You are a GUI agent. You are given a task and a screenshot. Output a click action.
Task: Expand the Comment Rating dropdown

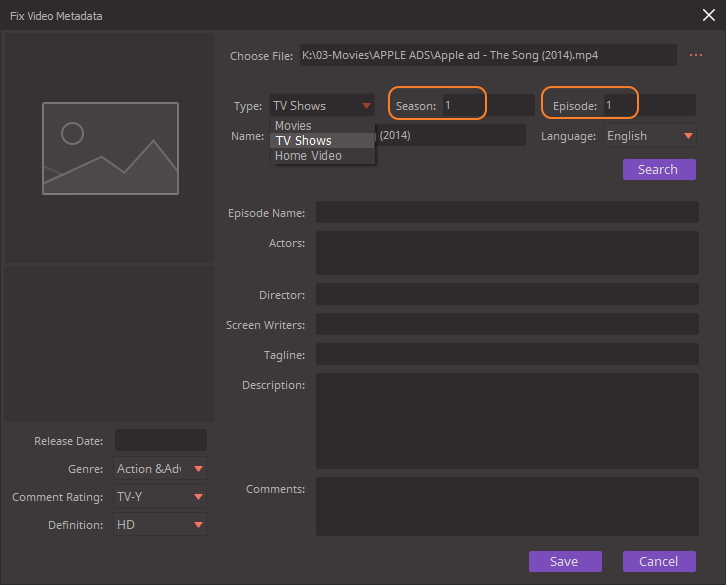click(160, 497)
